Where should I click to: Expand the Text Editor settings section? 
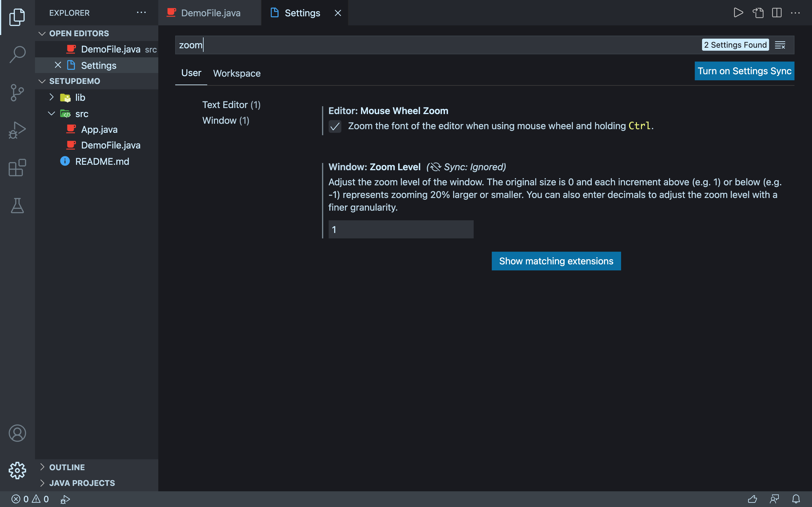pos(231,104)
